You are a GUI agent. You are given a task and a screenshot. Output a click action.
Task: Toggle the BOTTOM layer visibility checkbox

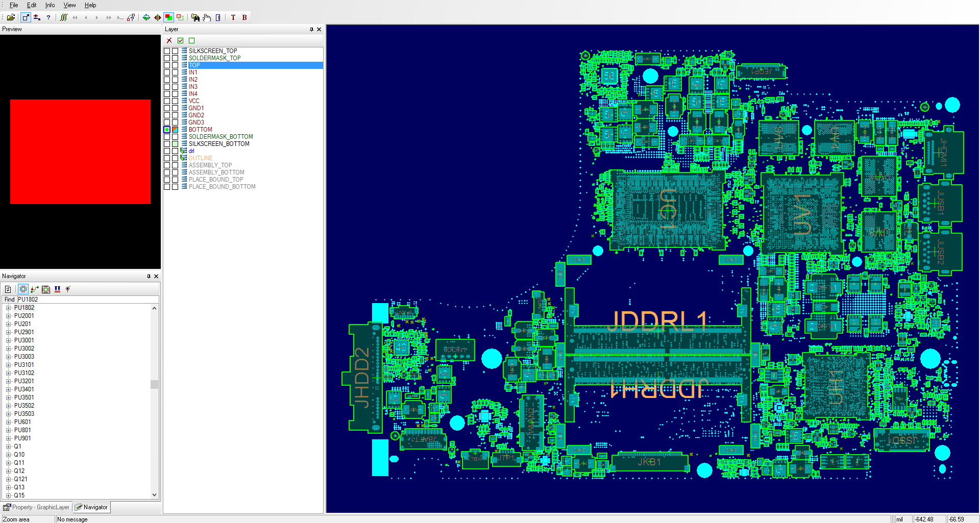pyautogui.click(x=167, y=130)
